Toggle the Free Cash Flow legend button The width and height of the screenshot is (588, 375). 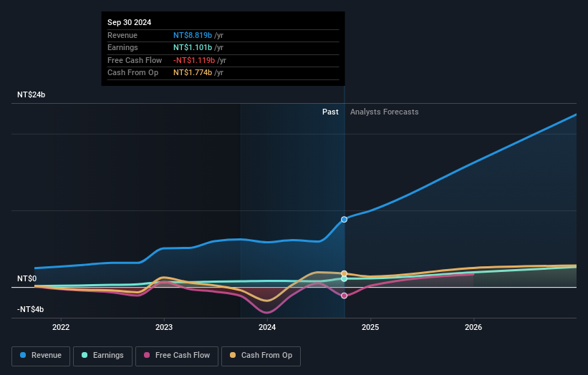point(177,356)
